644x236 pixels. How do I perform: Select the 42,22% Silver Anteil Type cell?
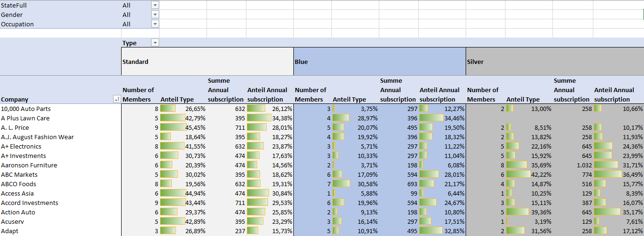[x=529, y=174]
